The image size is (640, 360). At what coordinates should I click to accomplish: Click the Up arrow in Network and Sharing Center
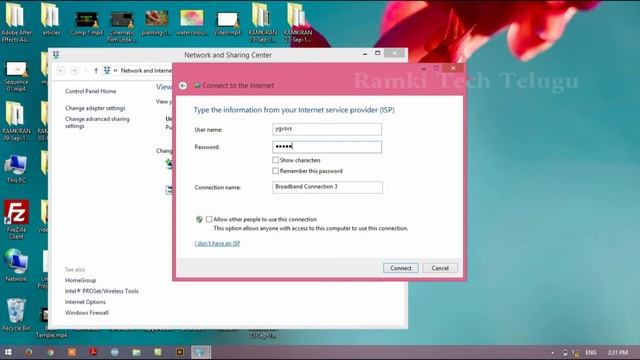point(96,71)
